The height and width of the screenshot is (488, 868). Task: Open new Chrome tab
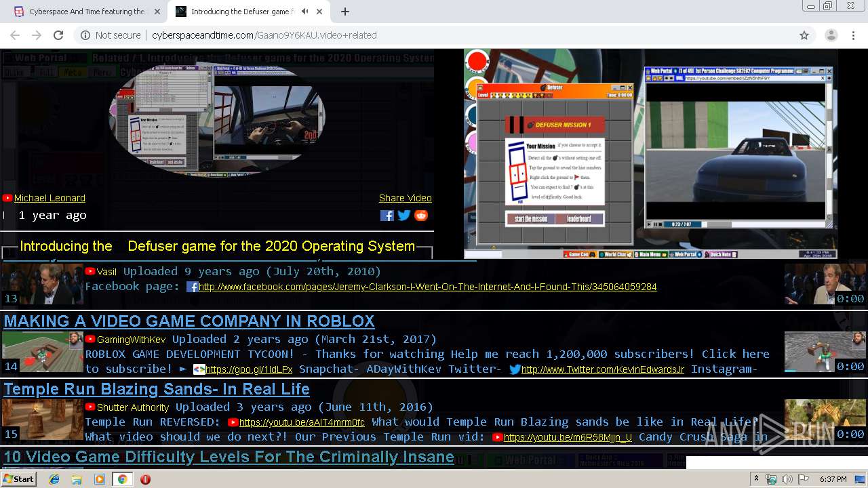[x=345, y=12]
